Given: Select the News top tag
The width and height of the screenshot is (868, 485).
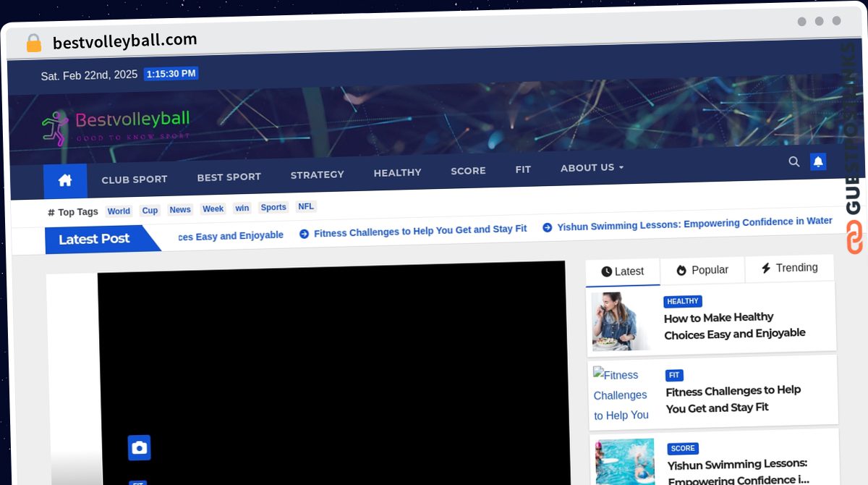Looking at the screenshot, I should (180, 210).
